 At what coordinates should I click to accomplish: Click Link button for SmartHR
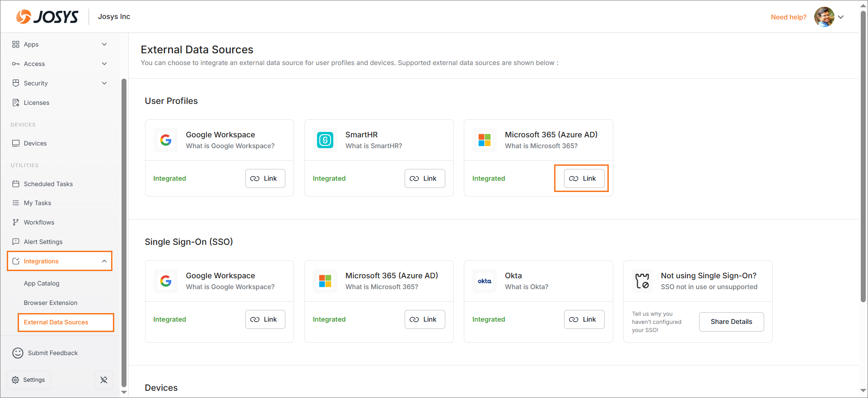[x=425, y=178]
